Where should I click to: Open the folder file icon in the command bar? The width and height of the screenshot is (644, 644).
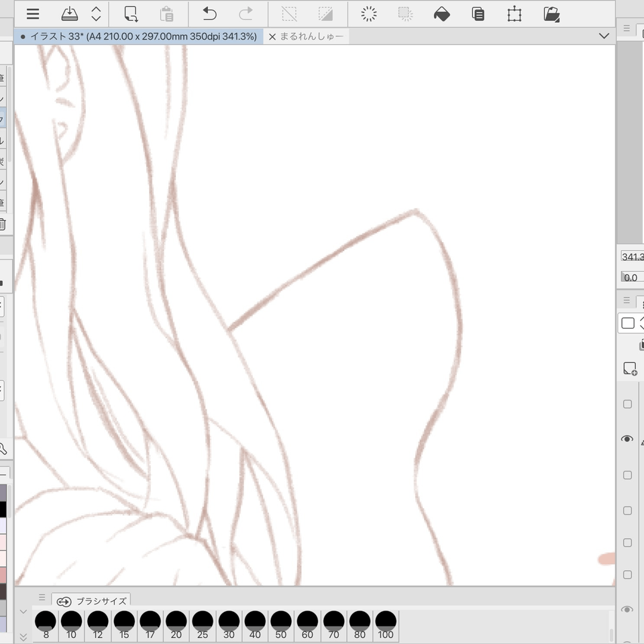[551, 14]
